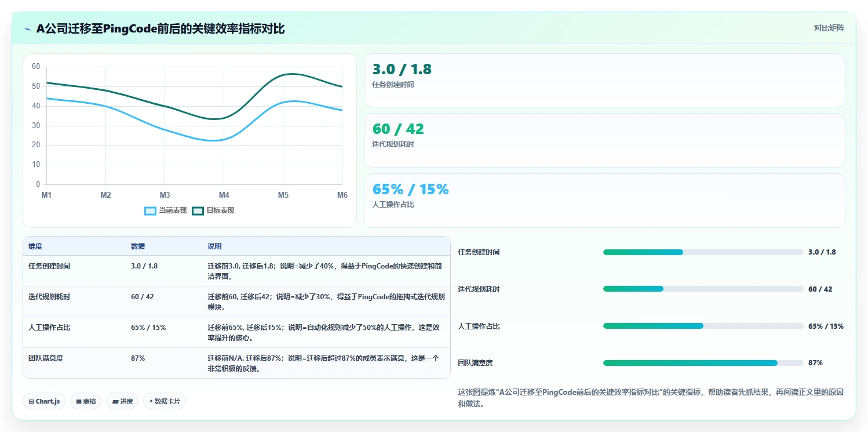Click the 进度 chip
868x432 pixels.
[x=122, y=401]
